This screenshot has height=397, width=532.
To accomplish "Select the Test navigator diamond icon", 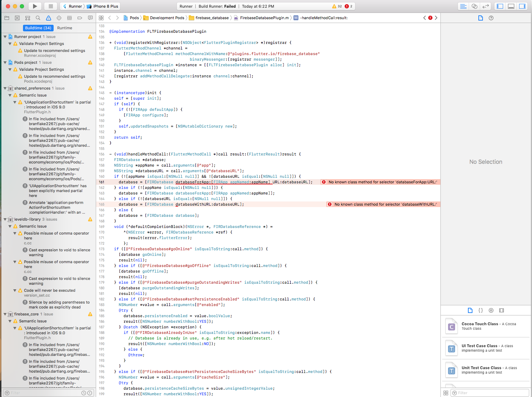I will (59, 18).
